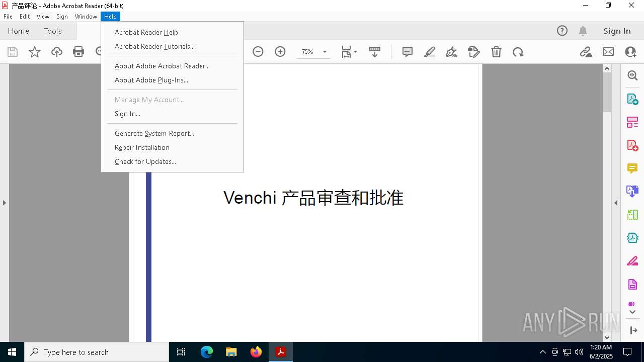Click the Save file icon
The image size is (644, 362).
pos(13,52)
